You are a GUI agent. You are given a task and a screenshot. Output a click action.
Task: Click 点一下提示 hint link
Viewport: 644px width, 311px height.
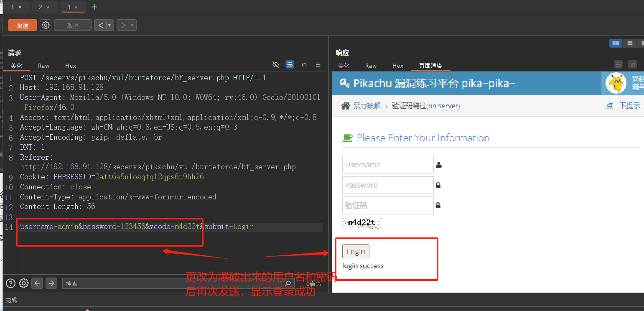pos(625,106)
